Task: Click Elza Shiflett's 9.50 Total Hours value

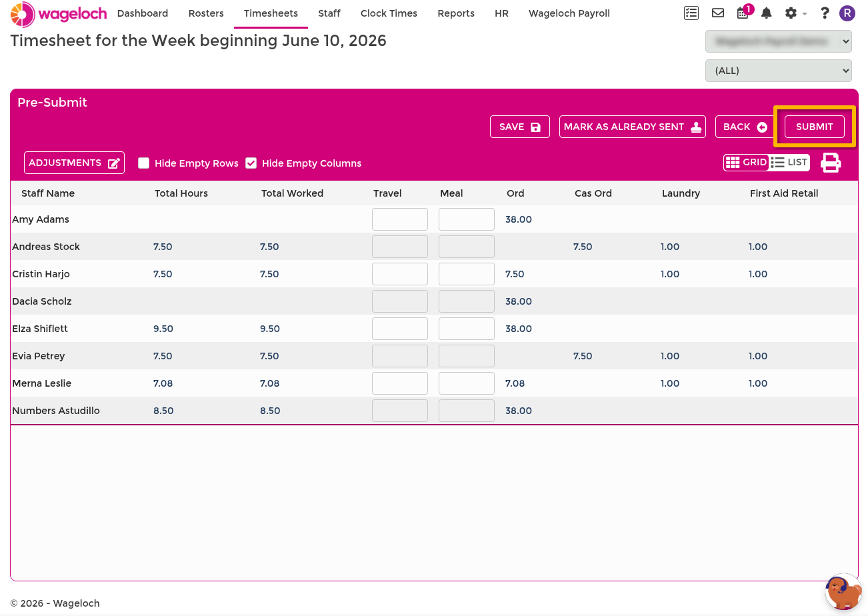Action: click(163, 329)
